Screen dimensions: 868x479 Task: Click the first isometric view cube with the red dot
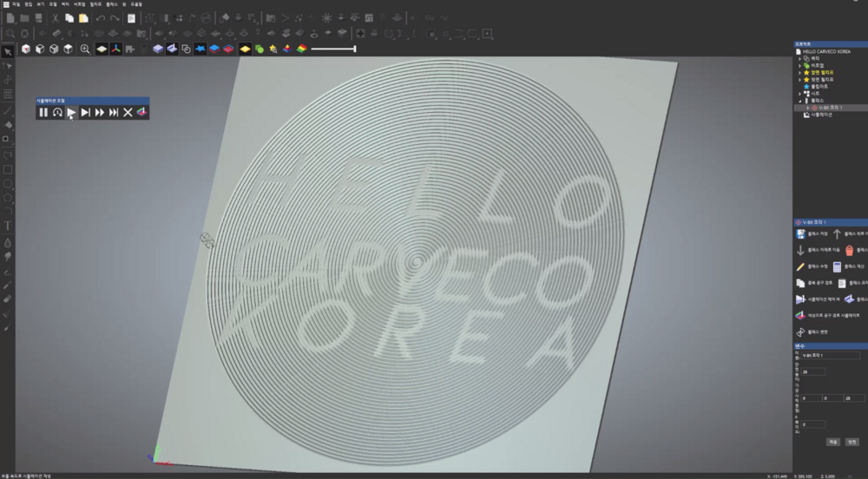pos(26,49)
